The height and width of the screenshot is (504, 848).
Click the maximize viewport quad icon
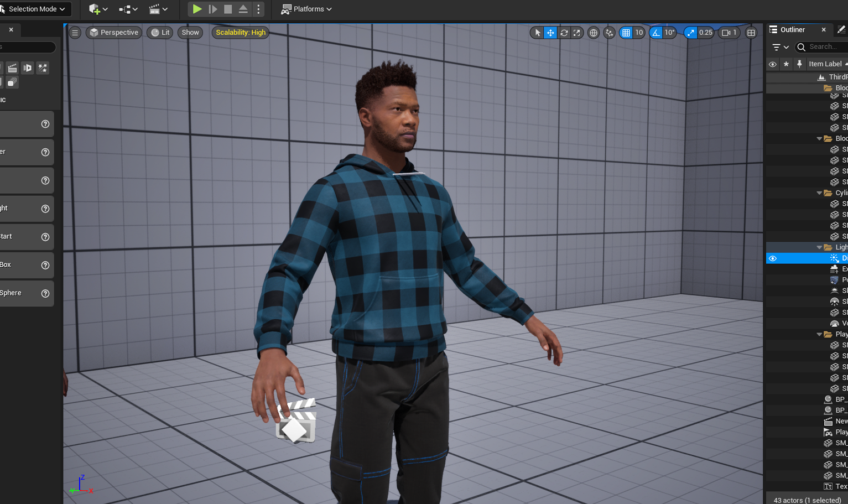point(751,32)
